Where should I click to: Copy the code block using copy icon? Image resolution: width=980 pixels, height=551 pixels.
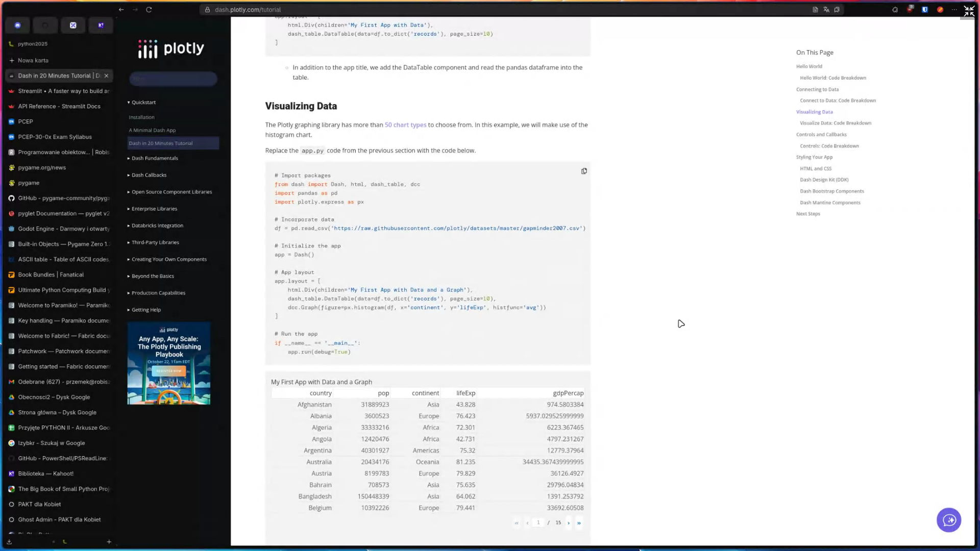point(584,171)
